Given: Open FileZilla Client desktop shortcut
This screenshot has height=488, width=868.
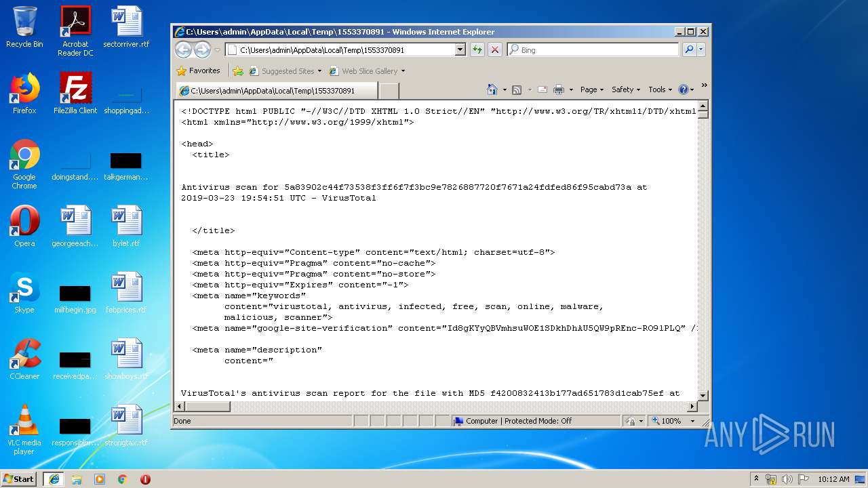Looking at the screenshot, I should pyautogui.click(x=75, y=94).
